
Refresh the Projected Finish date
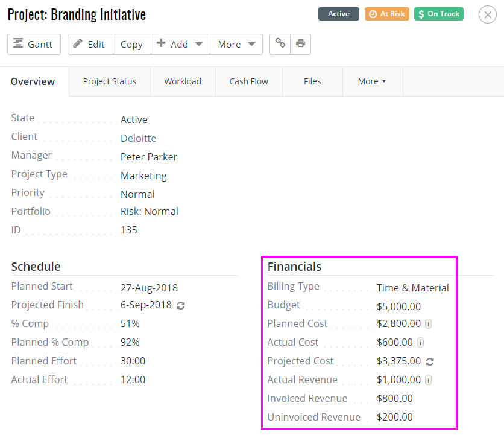point(180,305)
